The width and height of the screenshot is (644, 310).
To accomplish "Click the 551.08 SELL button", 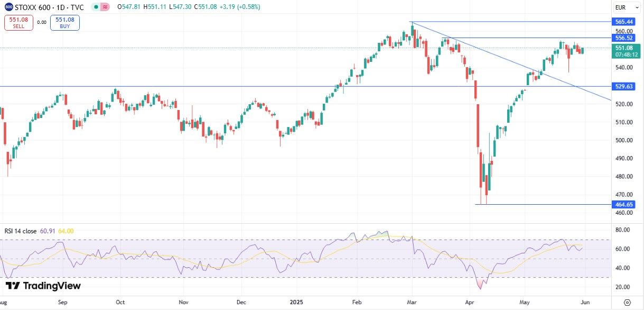I will click(18, 22).
